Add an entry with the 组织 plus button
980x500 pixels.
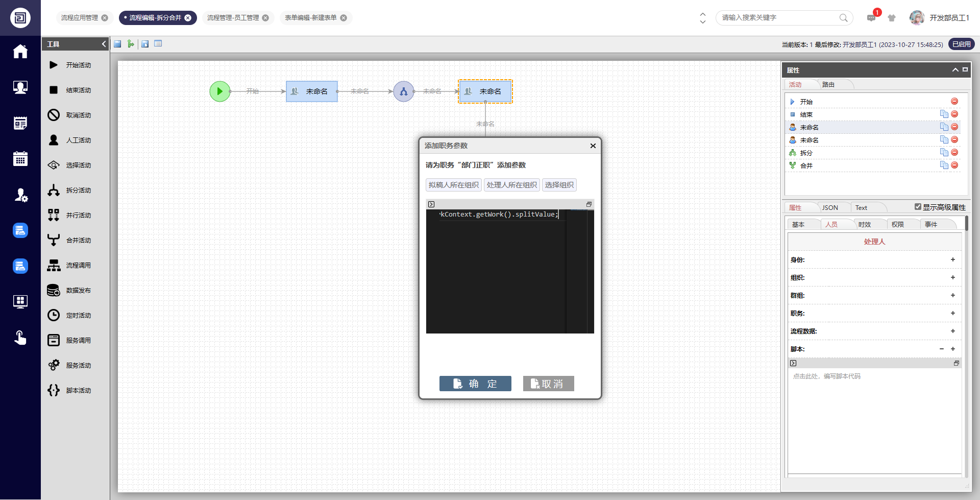coord(952,277)
